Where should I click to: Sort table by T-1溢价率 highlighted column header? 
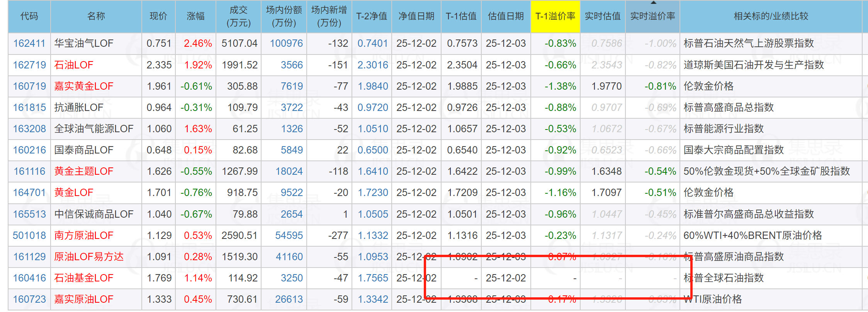[x=555, y=16]
